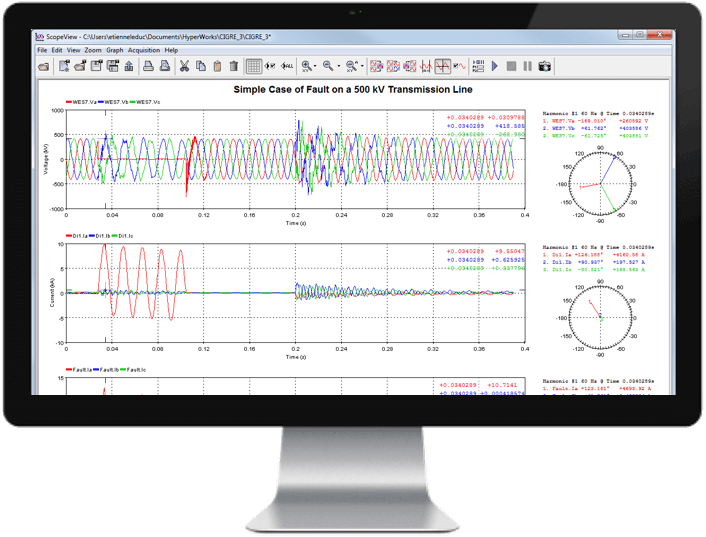The image size is (706, 537).
Task: Open the Graph menu
Action: tap(114, 50)
